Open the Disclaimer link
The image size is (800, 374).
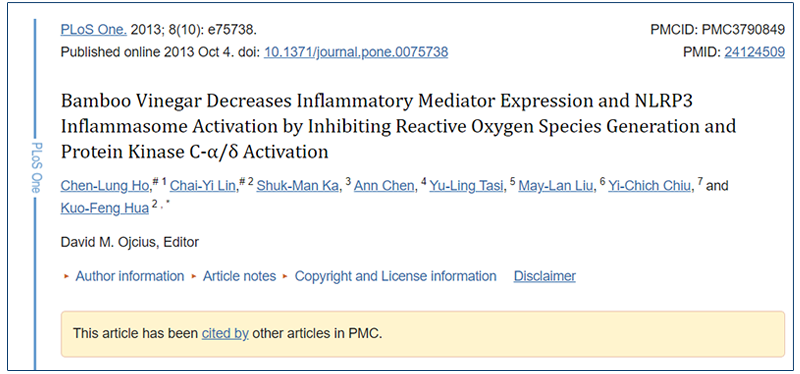(x=544, y=277)
